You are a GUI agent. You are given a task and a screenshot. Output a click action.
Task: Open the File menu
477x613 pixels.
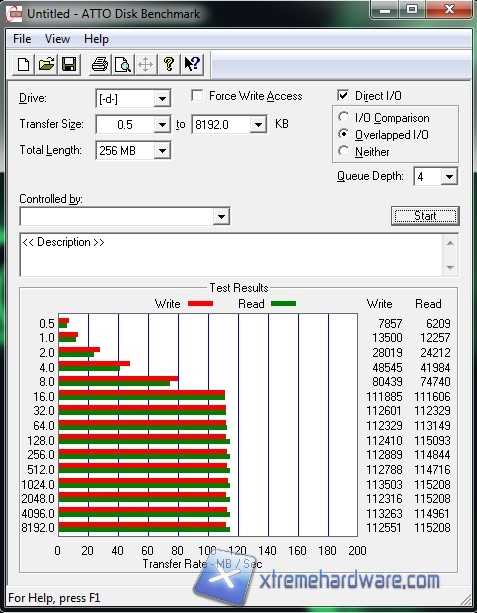tap(22, 39)
